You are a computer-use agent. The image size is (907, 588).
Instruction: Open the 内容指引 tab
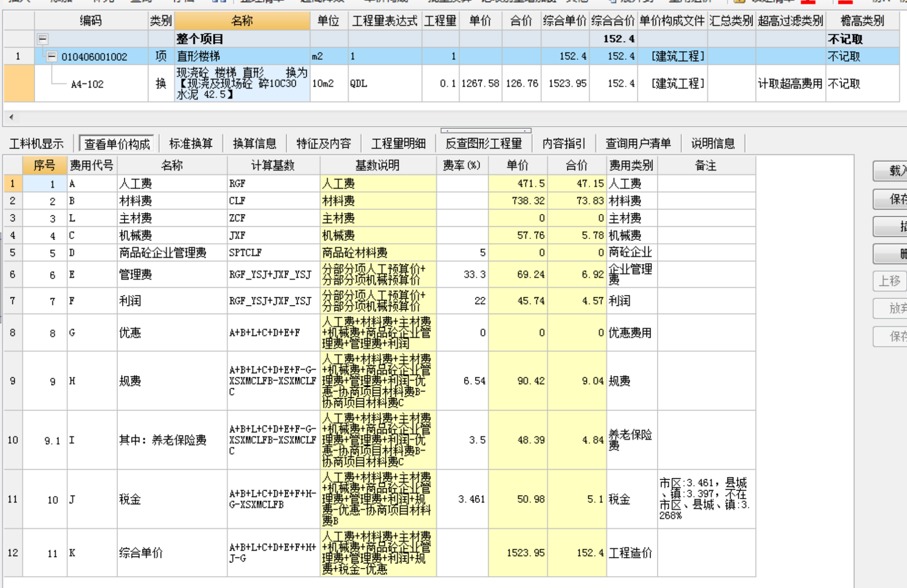564,144
